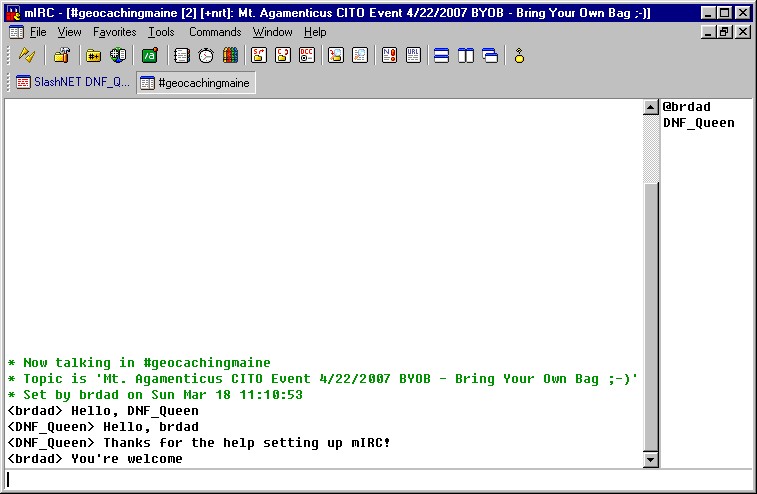The height and width of the screenshot is (494, 757).
Task: Open the Scripts Editor /a icon
Action: [150, 56]
